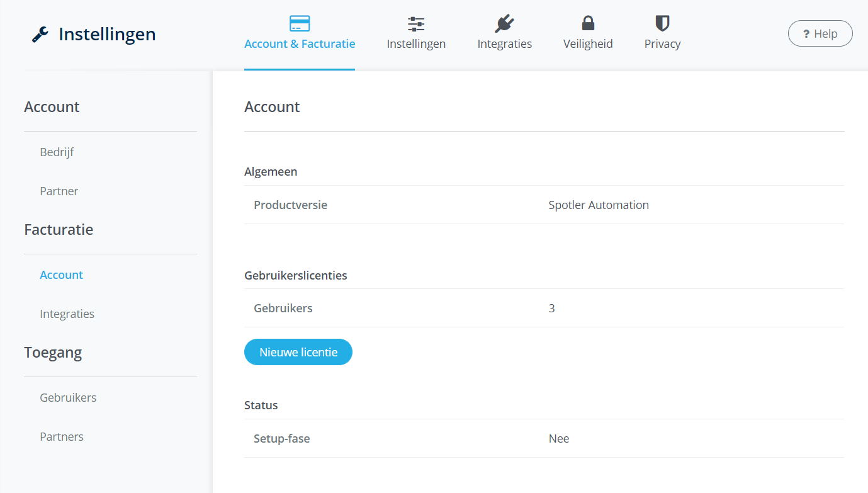Open the Privacy tab label
Image resolution: width=868 pixels, height=493 pixels.
pyautogui.click(x=662, y=44)
